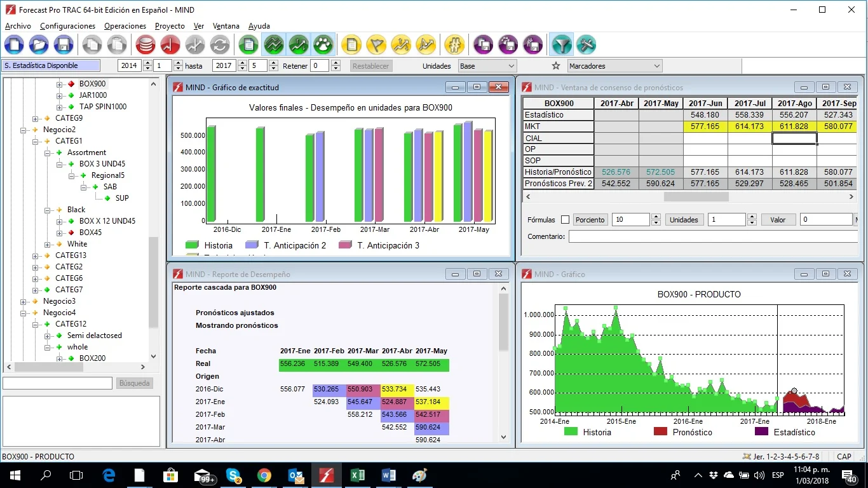The width and height of the screenshot is (868, 488).
Task: Click Estadístico value 548.180
Action: point(705,115)
